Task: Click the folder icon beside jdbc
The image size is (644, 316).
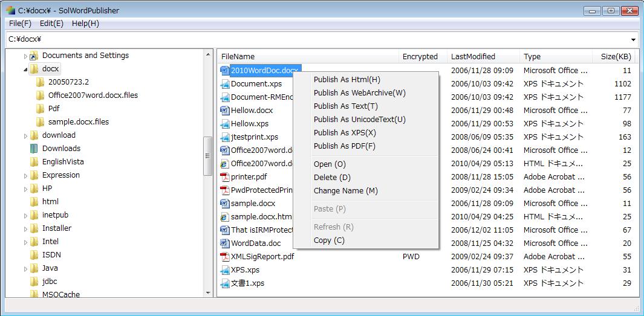Action: click(x=34, y=281)
